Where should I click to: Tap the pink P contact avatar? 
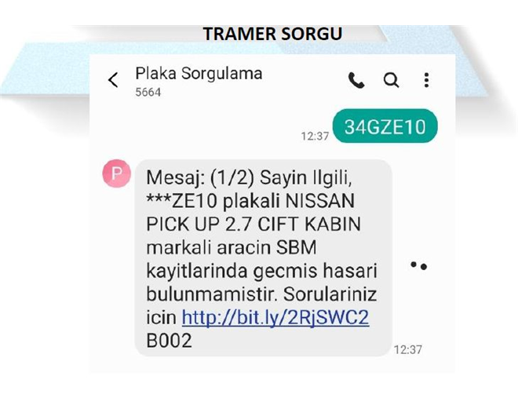tap(116, 173)
